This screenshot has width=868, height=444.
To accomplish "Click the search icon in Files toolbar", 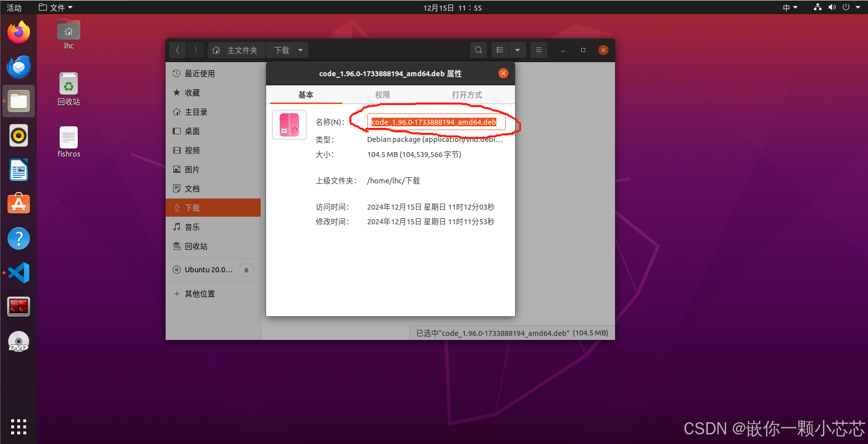I will (x=479, y=50).
